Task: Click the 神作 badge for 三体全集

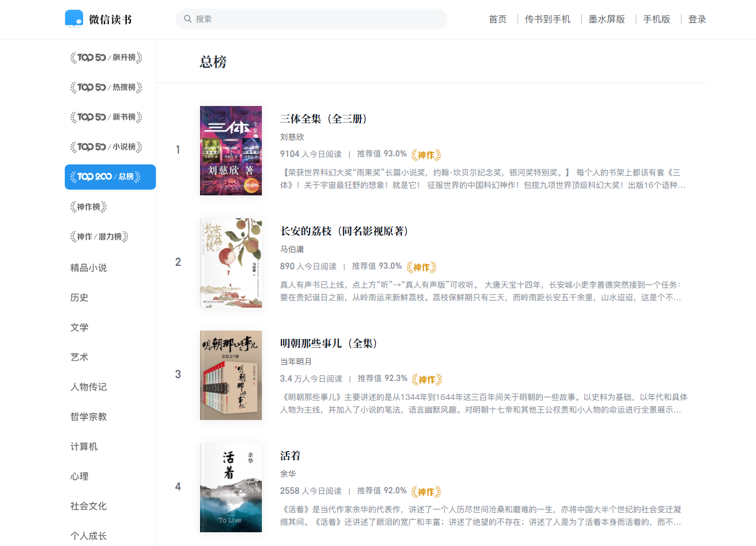Action: (426, 155)
